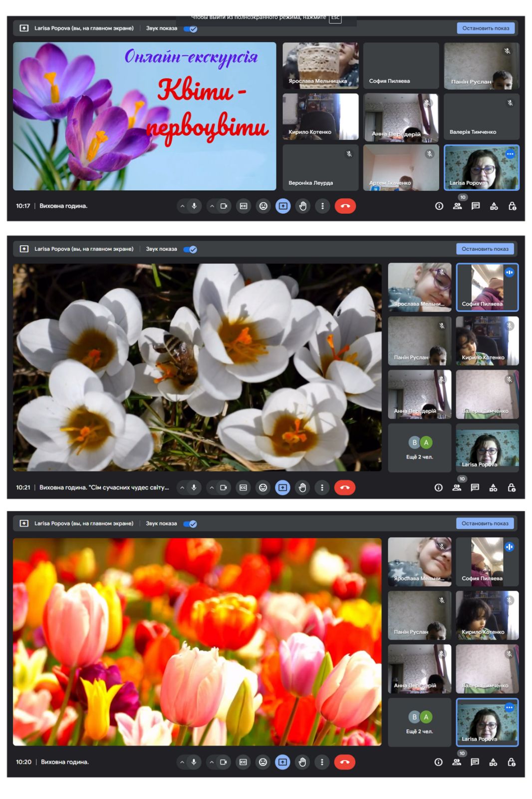Screen dimensions: 532x799
Task: Expand audio settings arrow in the 10:20 toolbar
Action: click(182, 762)
